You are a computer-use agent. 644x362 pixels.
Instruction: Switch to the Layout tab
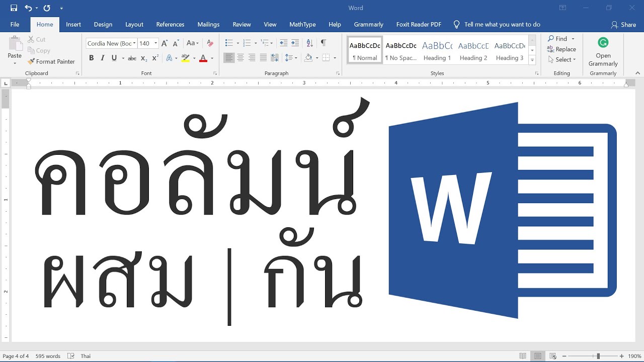click(134, 24)
